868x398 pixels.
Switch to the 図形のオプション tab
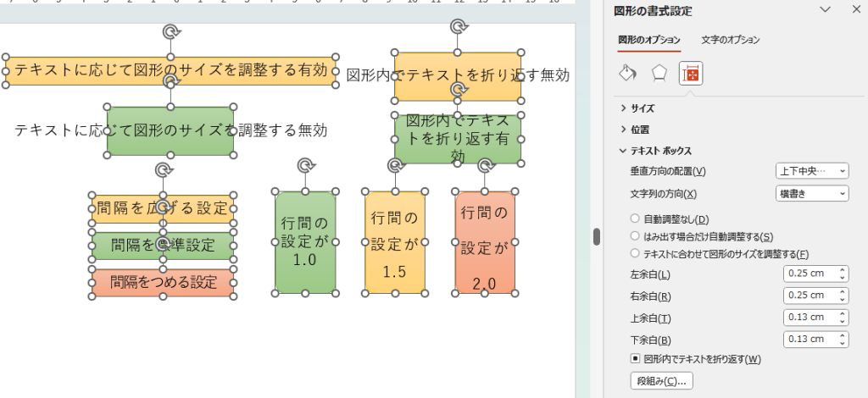tap(648, 40)
